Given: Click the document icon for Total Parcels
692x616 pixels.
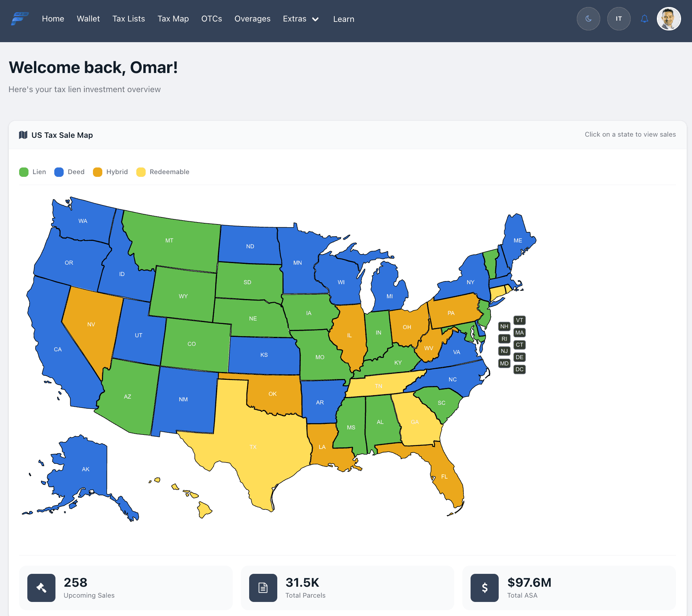Looking at the screenshot, I should click(x=263, y=588).
